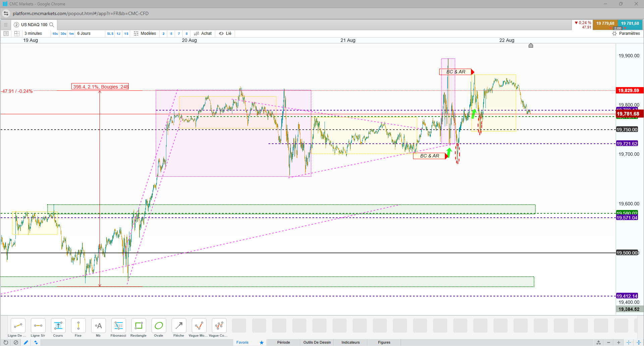Toggle the blue snap arrows icon

36,342
